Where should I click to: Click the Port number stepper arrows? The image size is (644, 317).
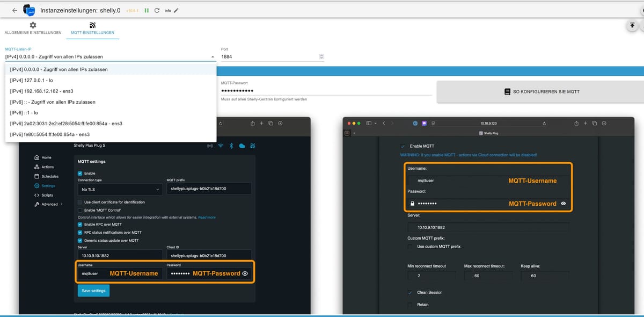click(x=321, y=56)
